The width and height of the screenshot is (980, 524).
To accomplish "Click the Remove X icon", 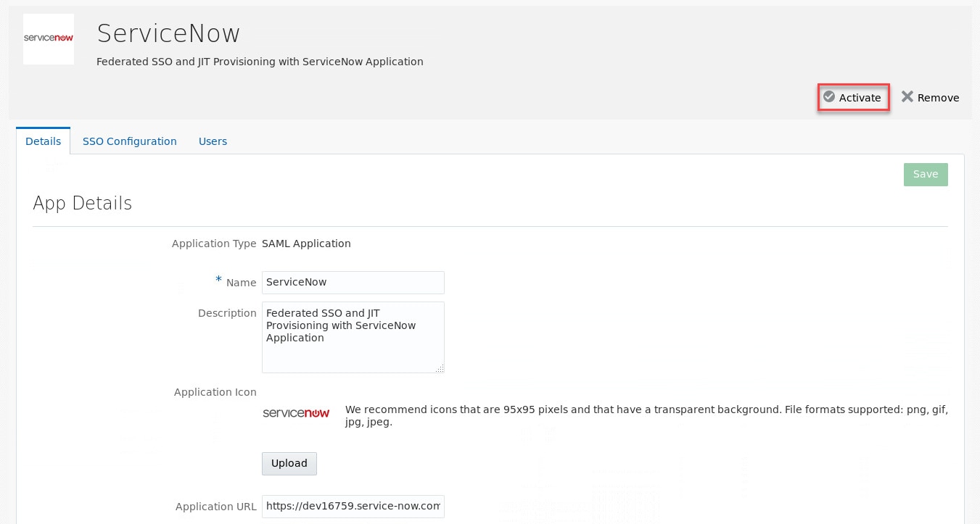I will [907, 97].
